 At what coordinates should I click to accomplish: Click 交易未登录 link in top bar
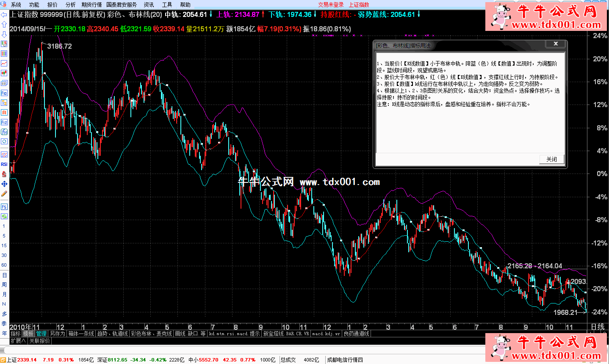click(331, 5)
